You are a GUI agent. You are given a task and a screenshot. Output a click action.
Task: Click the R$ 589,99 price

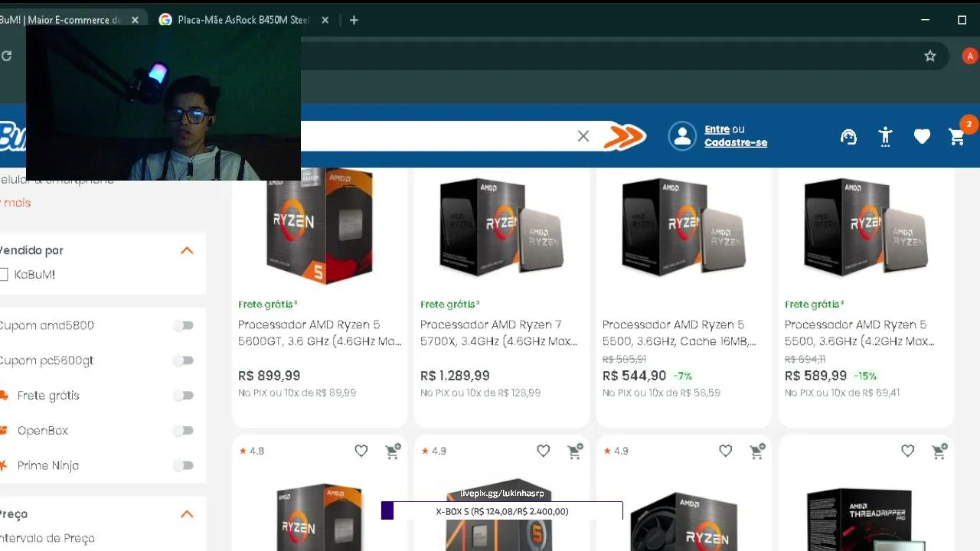[x=816, y=376]
